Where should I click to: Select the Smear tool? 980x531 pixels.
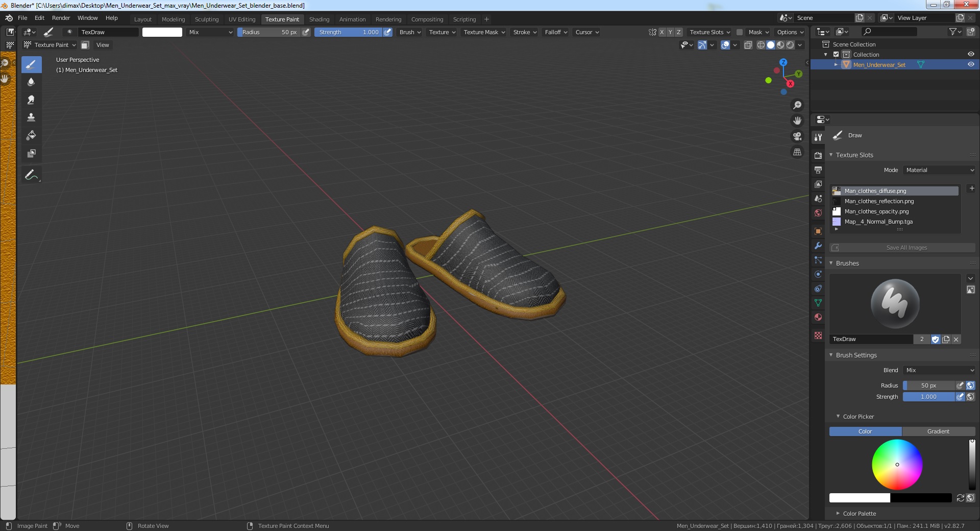(31, 100)
